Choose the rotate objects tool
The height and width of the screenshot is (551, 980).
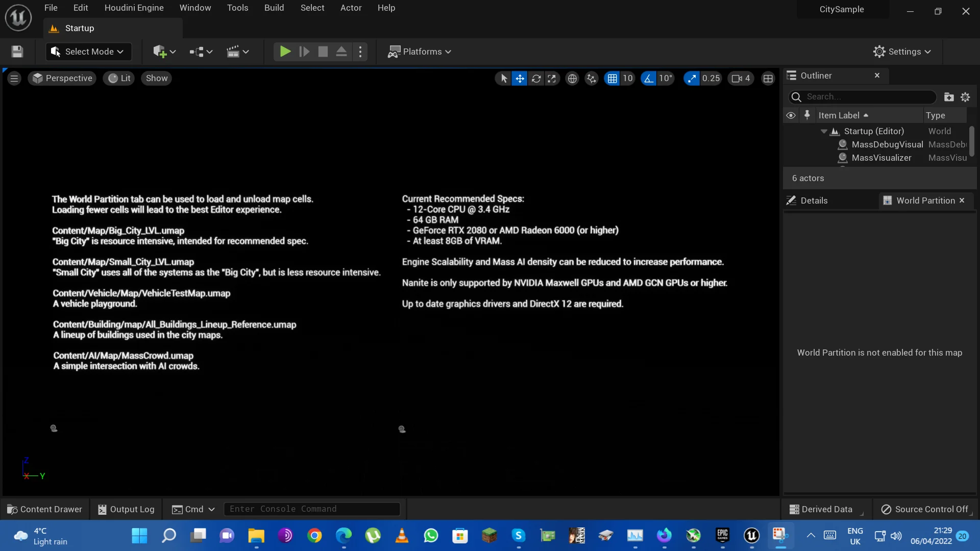point(536,78)
